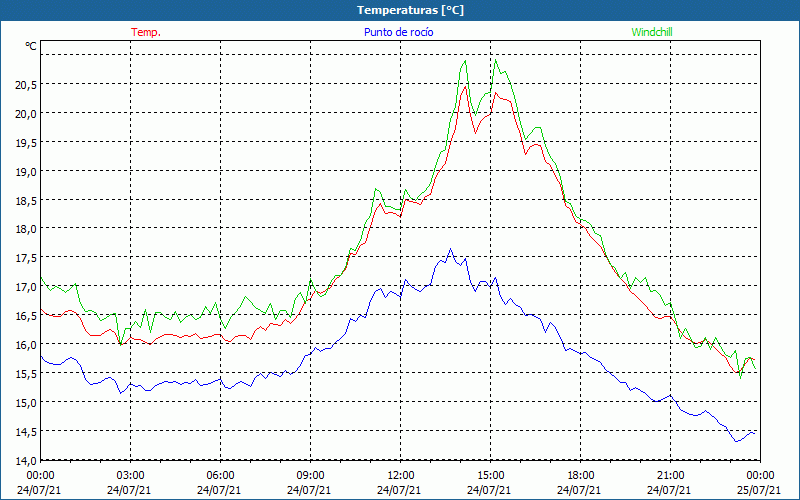Viewport: 800px width, 500px height.
Task: Click the 19,0 y-axis value
Action: point(26,171)
